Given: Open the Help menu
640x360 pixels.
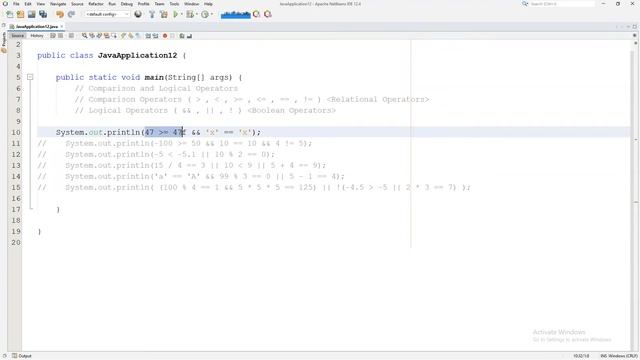Looking at the screenshot, I should pyautogui.click(x=208, y=4).
